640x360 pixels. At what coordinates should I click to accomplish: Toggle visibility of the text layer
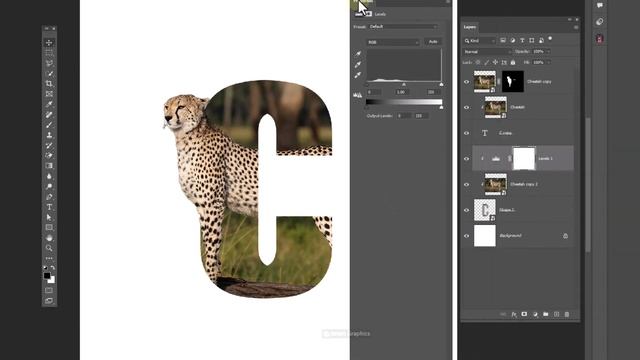[x=467, y=133]
